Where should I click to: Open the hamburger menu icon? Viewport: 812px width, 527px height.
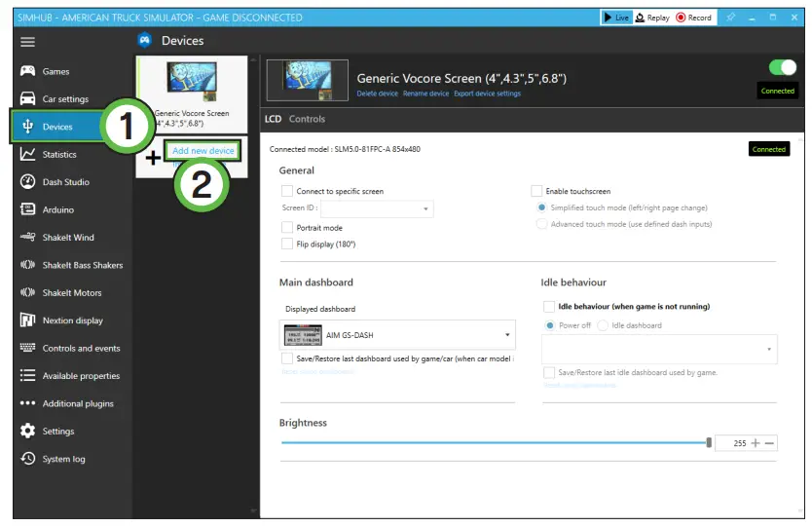click(x=27, y=42)
